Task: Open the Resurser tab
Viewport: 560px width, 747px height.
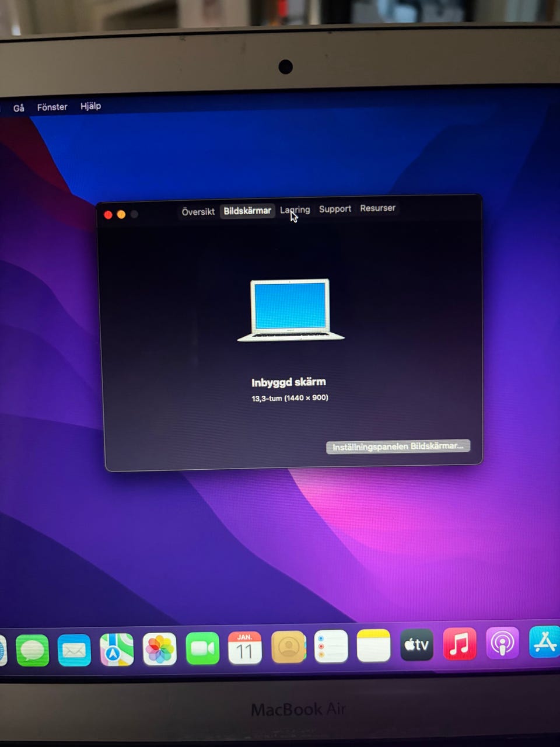Action: (377, 208)
